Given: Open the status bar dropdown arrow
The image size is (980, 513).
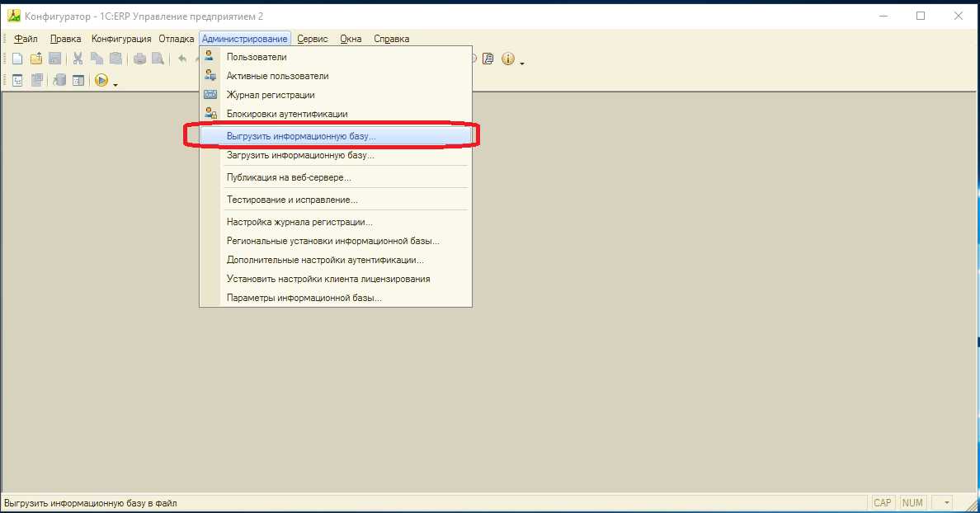Looking at the screenshot, I should pos(946,502).
